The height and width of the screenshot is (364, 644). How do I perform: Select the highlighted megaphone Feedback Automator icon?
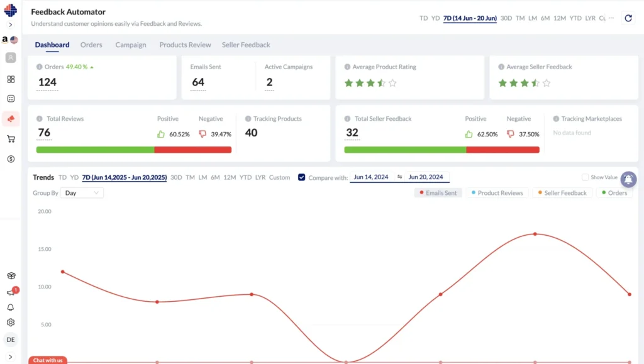click(x=11, y=119)
